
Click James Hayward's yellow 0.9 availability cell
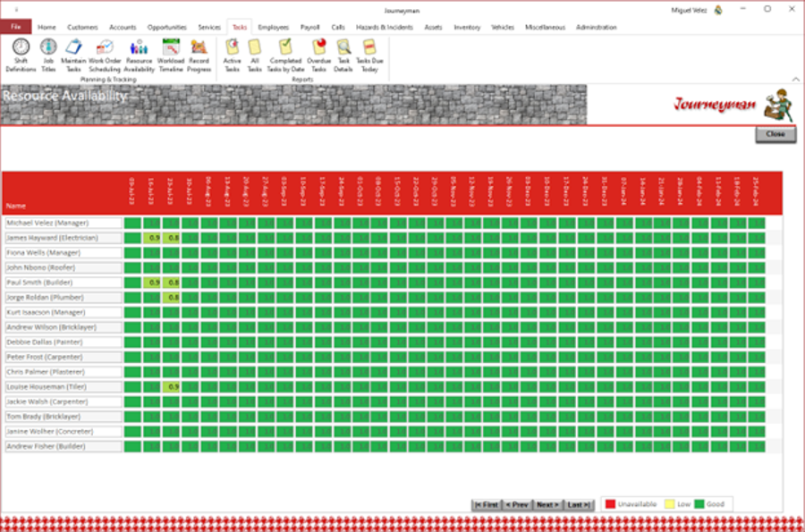point(152,238)
